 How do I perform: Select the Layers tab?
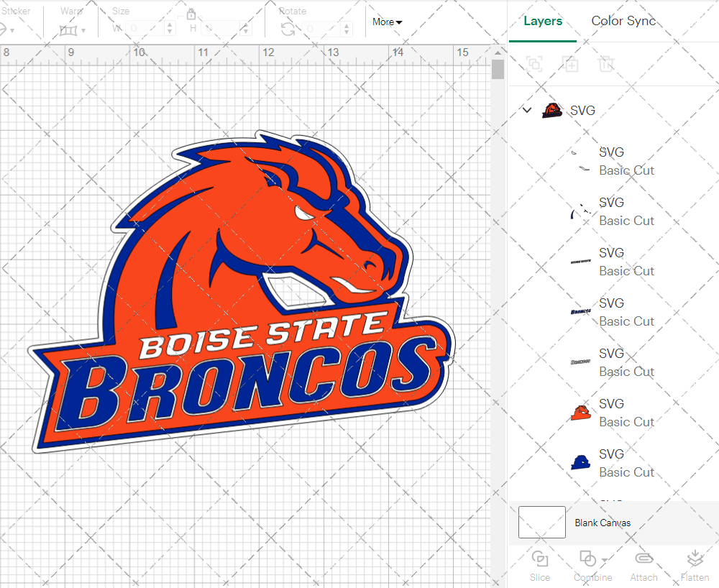click(543, 21)
